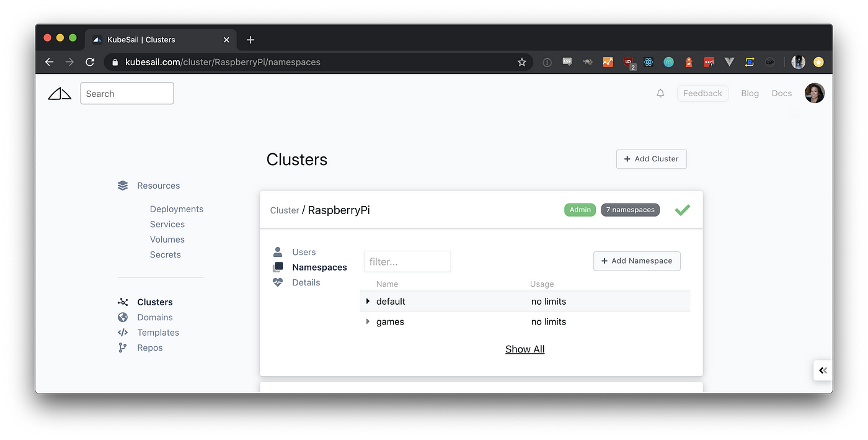Select Clusters in the sidebar
Image resolution: width=868 pixels, height=440 pixels.
tap(155, 302)
